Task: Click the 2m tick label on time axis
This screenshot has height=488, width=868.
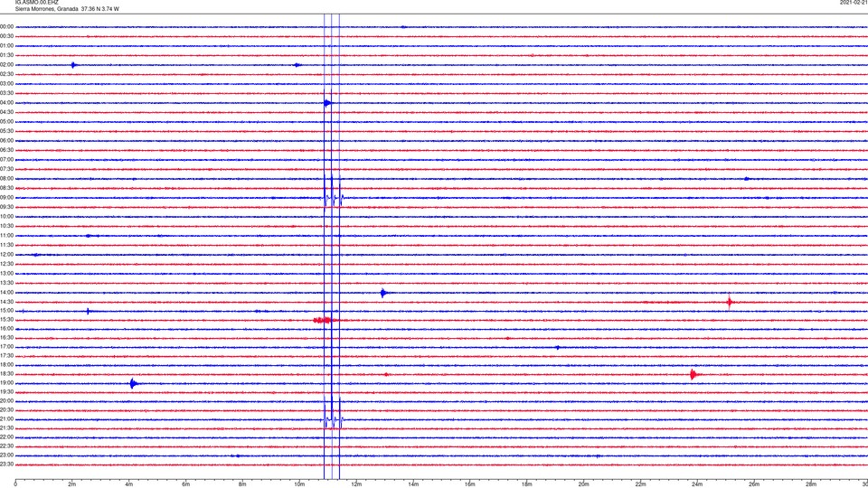Action: [72, 484]
